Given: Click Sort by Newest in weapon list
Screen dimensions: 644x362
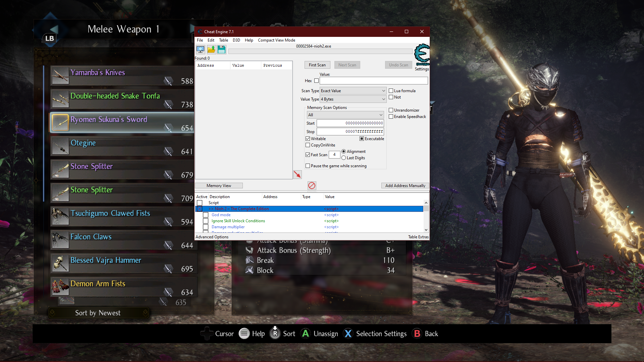Looking at the screenshot, I should click(x=98, y=313).
